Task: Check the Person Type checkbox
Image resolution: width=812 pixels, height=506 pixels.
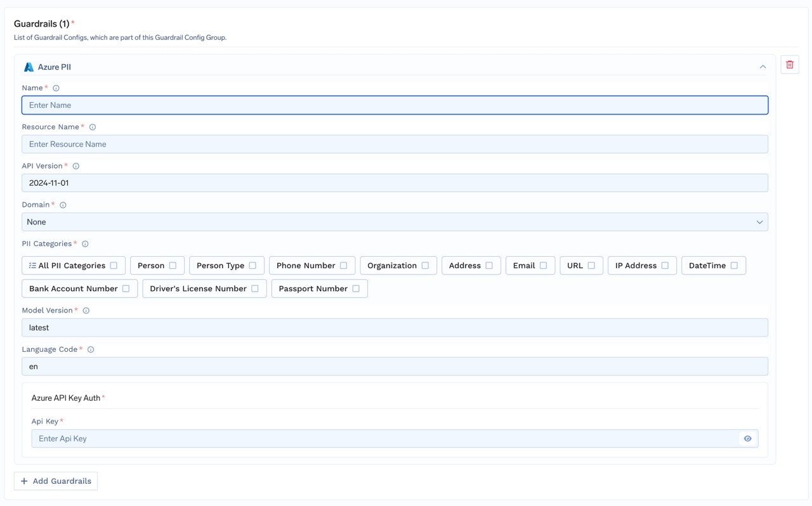Action: pyautogui.click(x=252, y=266)
